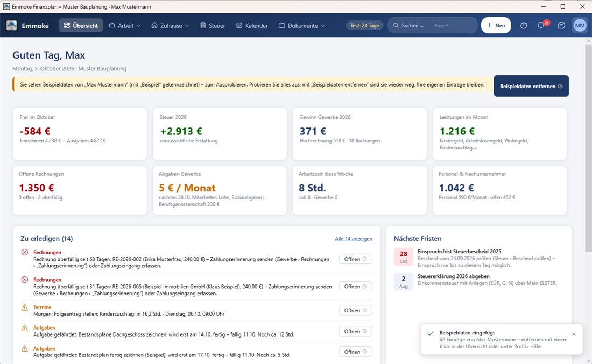Open the Kalender section
This screenshot has height=364, width=592.
coord(252,25)
